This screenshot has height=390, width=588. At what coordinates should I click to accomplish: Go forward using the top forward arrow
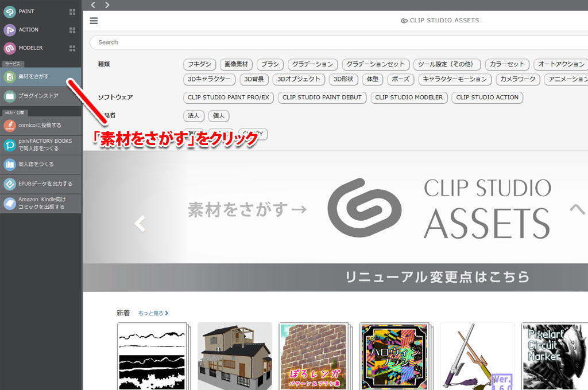coord(107,5)
